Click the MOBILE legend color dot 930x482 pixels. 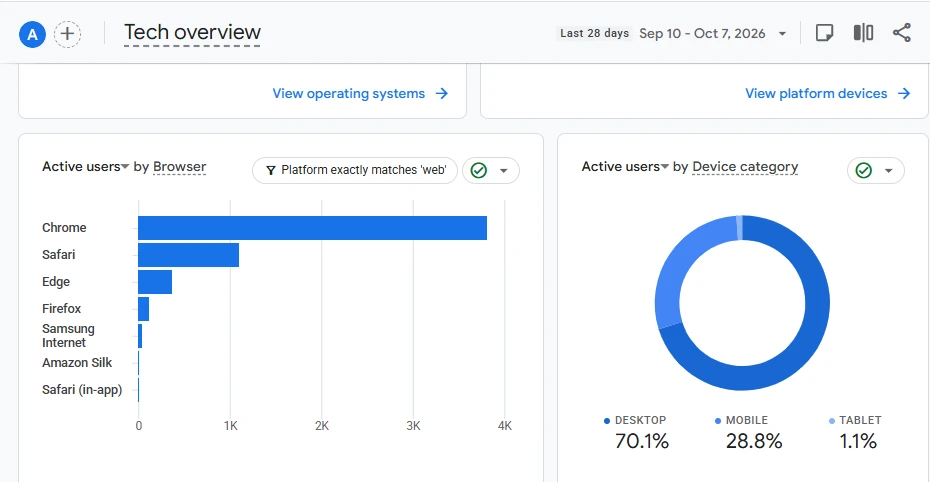(x=718, y=421)
